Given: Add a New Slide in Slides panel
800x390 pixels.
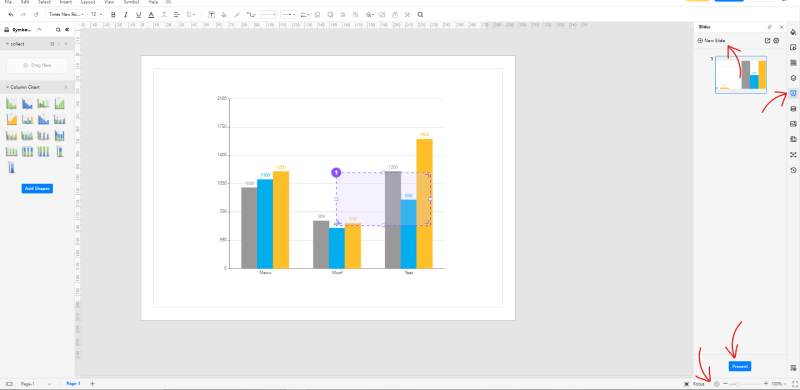Looking at the screenshot, I should [x=711, y=40].
